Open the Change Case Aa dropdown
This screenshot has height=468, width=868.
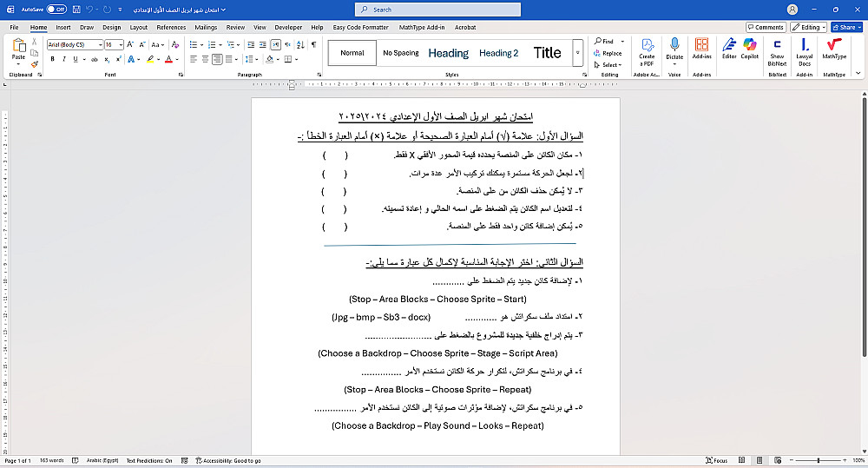(157, 44)
